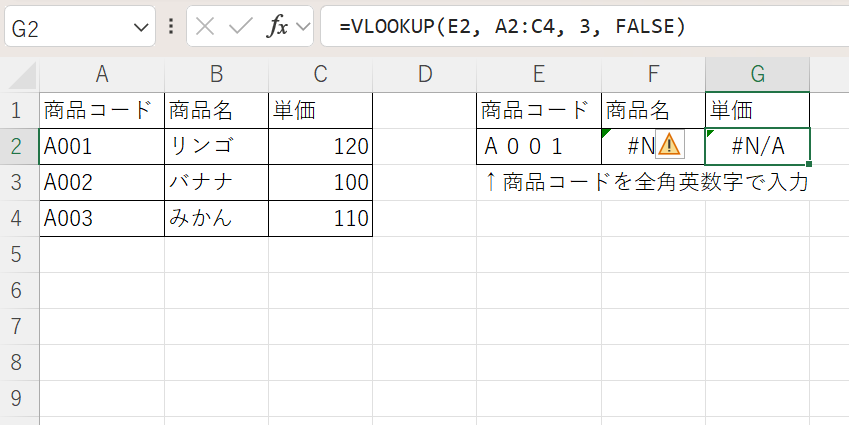Viewport: 849px width, 425px height.
Task: Select cell C1 labeled 単価
Action: pos(321,110)
